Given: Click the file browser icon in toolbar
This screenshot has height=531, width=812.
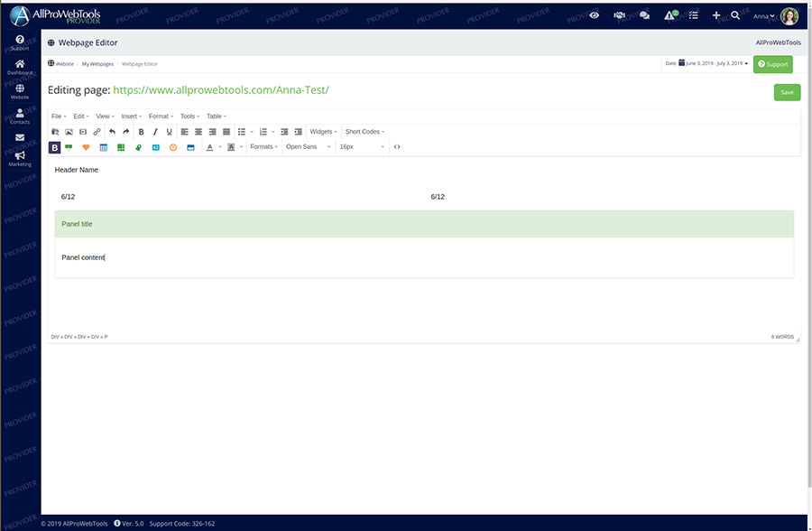Looking at the screenshot, I should (55, 132).
